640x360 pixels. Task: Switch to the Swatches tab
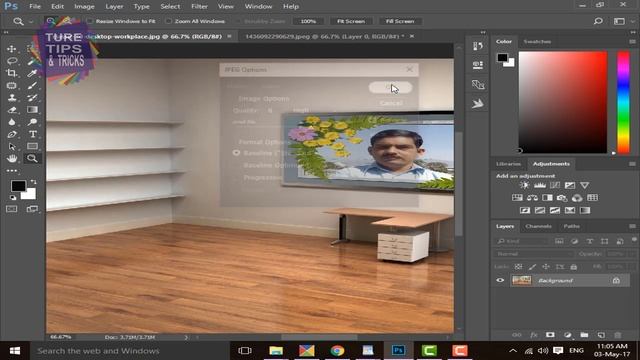(537, 42)
